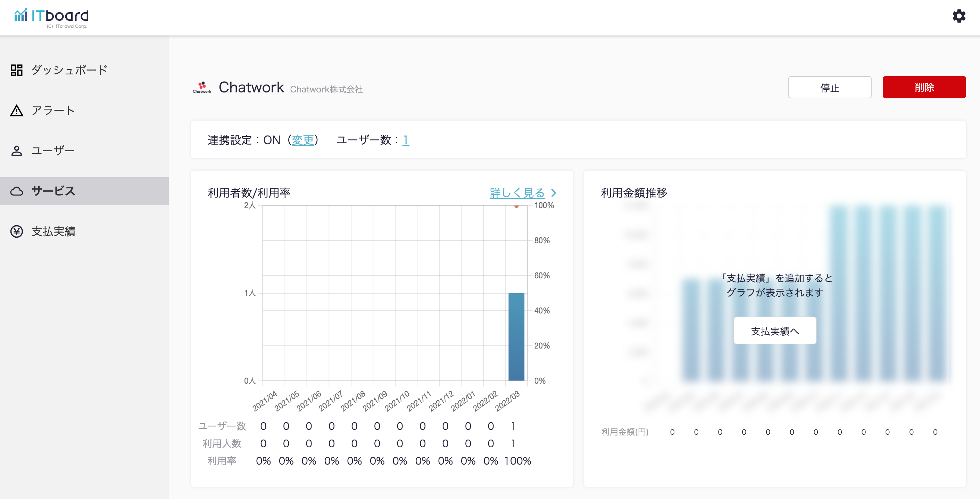Open 支払実績 from the sidebar
The width and height of the screenshot is (980, 499).
[x=53, y=231]
